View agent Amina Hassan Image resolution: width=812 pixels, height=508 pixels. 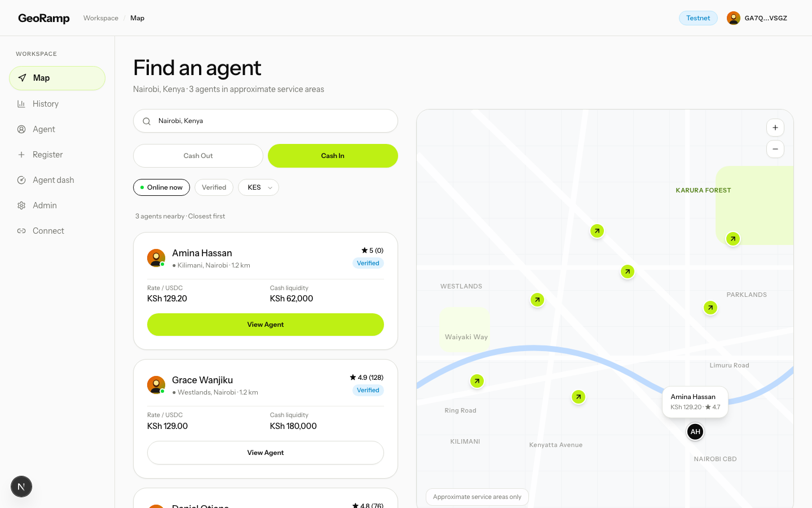266,325
